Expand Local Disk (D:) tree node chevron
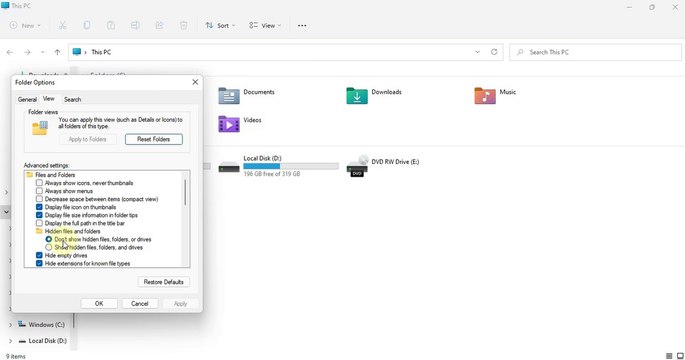Image resolution: width=685 pixels, height=360 pixels. point(10,341)
